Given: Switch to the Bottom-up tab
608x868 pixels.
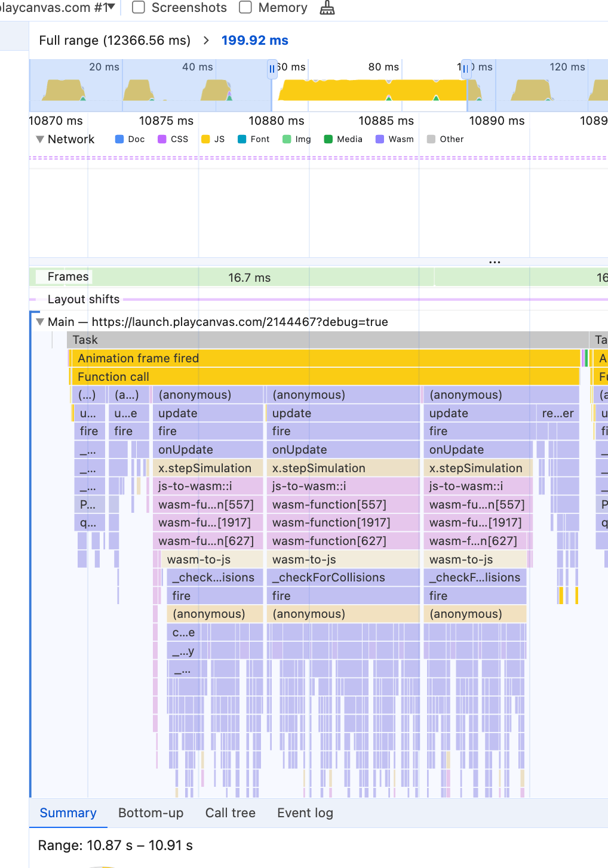Looking at the screenshot, I should click(151, 813).
